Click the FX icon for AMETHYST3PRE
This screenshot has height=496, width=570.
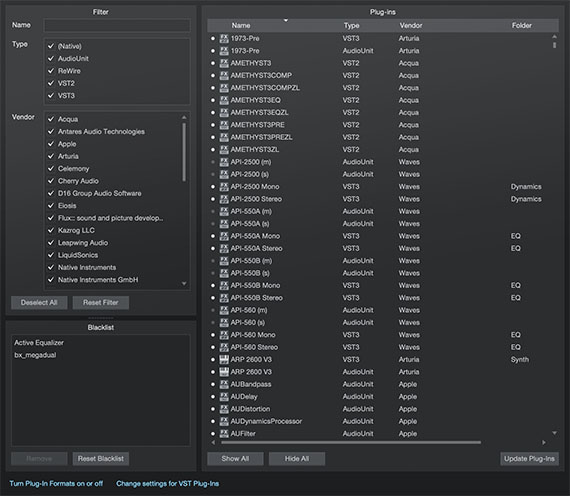(x=224, y=125)
